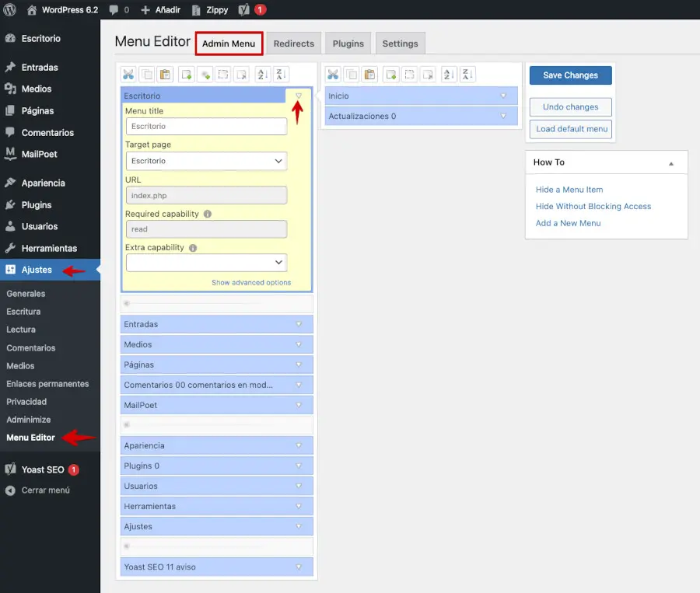Expand the Entradas menu item
The image size is (700, 593).
299,324
